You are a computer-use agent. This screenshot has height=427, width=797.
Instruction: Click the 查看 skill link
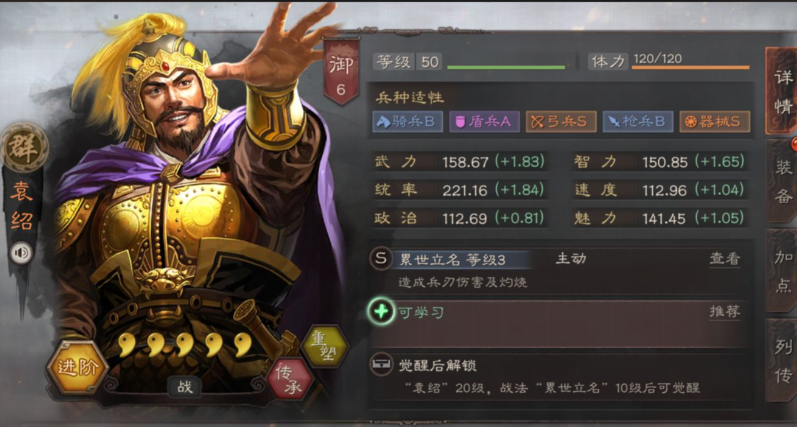(725, 259)
